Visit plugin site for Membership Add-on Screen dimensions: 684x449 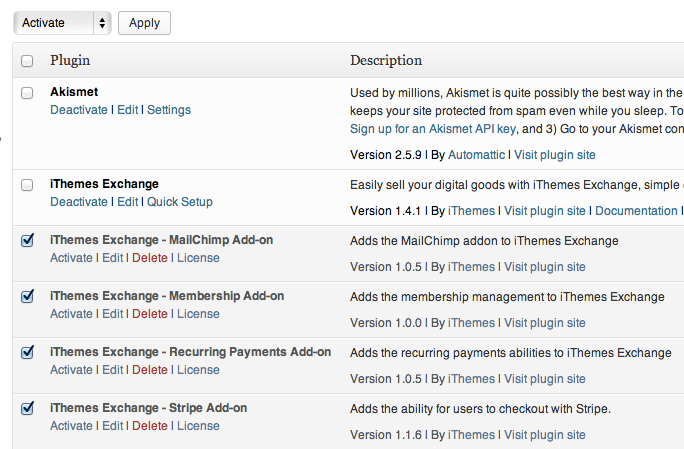click(x=545, y=323)
